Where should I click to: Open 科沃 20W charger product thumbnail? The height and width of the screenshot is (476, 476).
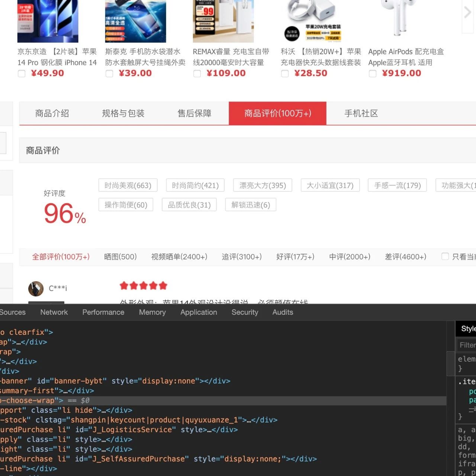pos(311,21)
